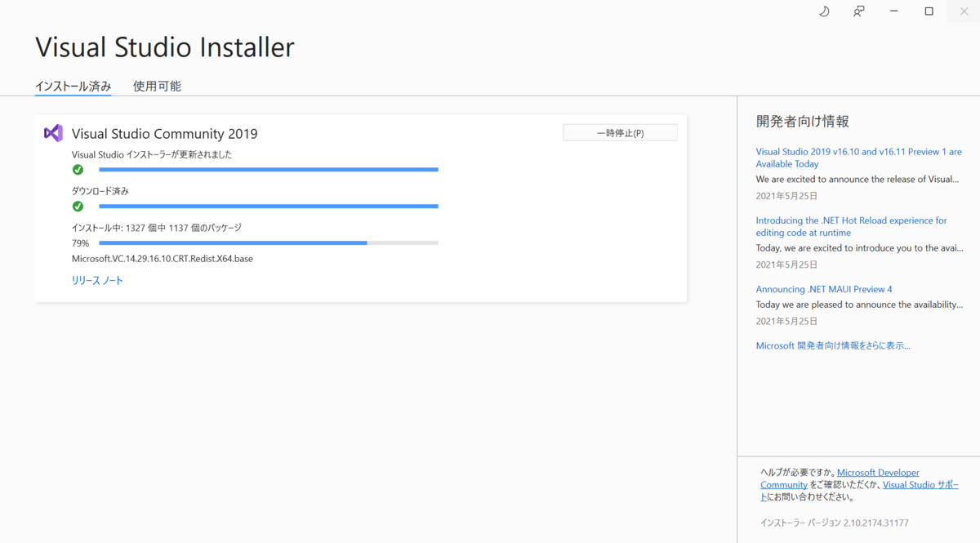
Task: Open the 使用可能 tab
Action: coord(157,86)
